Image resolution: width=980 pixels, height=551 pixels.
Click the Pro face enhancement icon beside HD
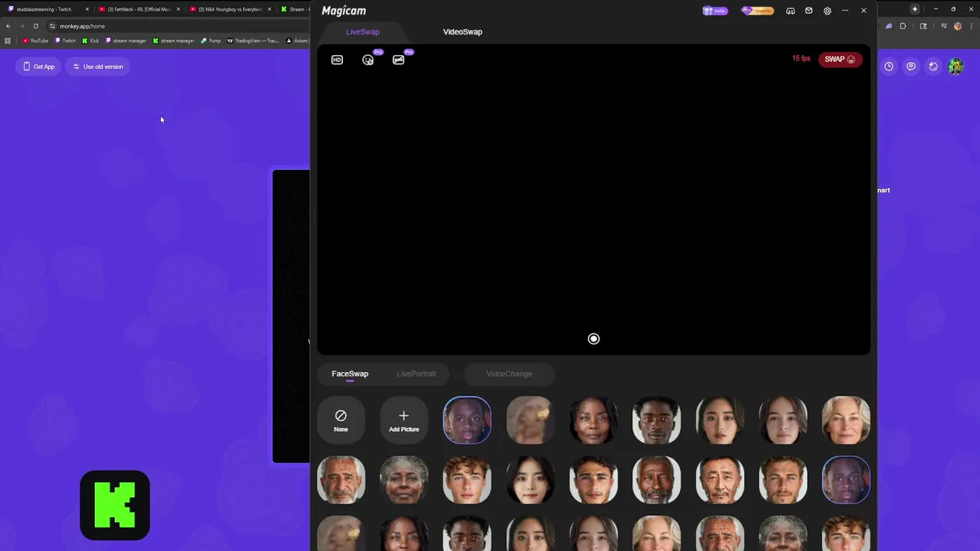tap(368, 60)
